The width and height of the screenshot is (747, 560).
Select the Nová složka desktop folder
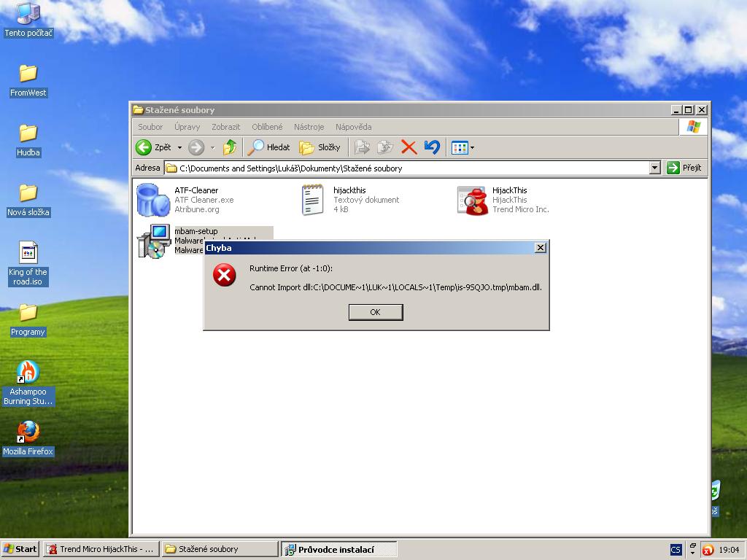[x=28, y=200]
